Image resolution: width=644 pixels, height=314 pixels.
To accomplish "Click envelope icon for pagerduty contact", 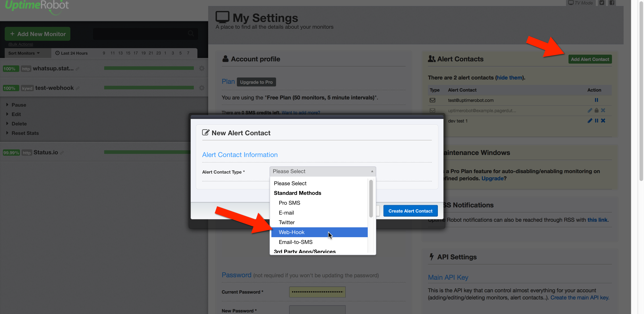I will [432, 110].
